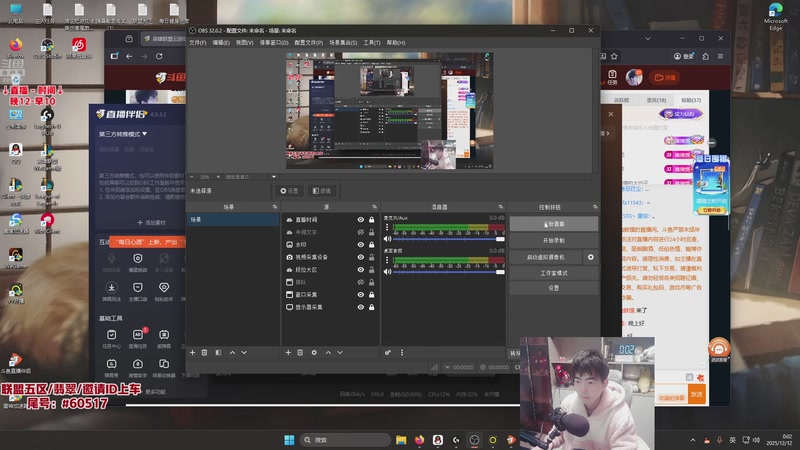Open 设置 button in Controls panel

click(554, 288)
